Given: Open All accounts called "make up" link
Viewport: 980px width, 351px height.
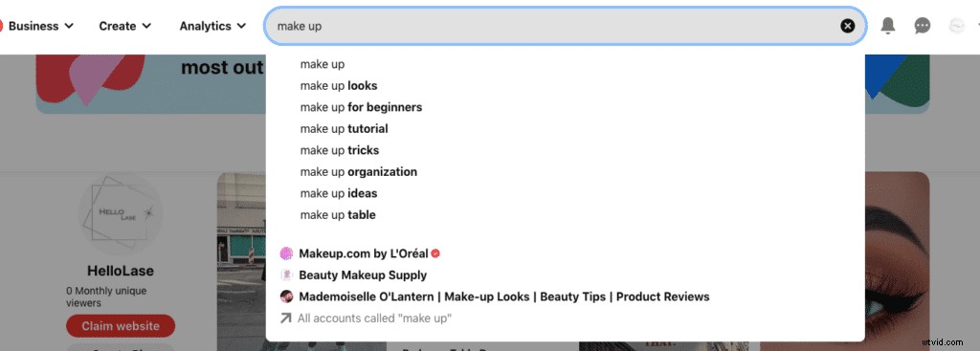Looking at the screenshot, I should coord(374,318).
